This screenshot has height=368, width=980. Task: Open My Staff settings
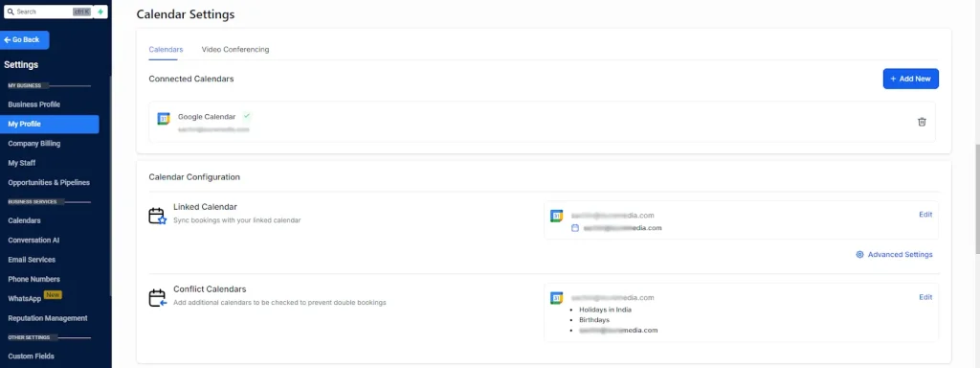[x=22, y=163]
